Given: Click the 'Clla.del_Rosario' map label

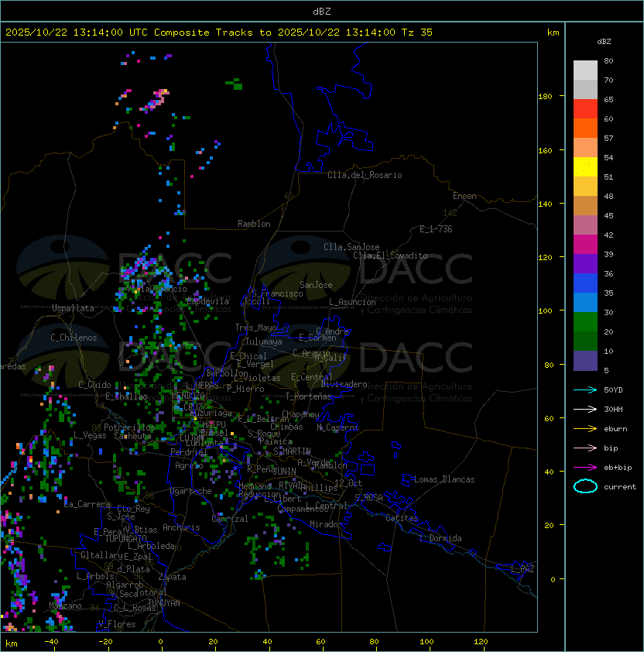Looking at the screenshot, I should pyautogui.click(x=365, y=175).
